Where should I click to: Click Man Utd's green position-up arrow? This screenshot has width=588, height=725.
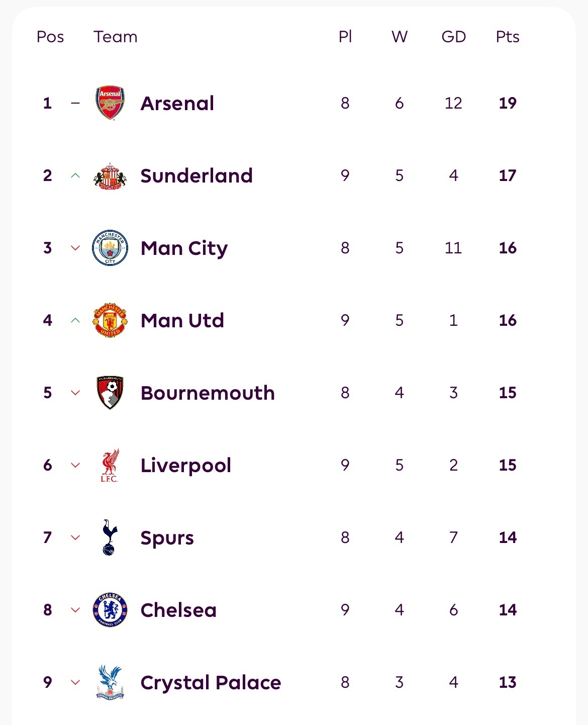pos(75,320)
